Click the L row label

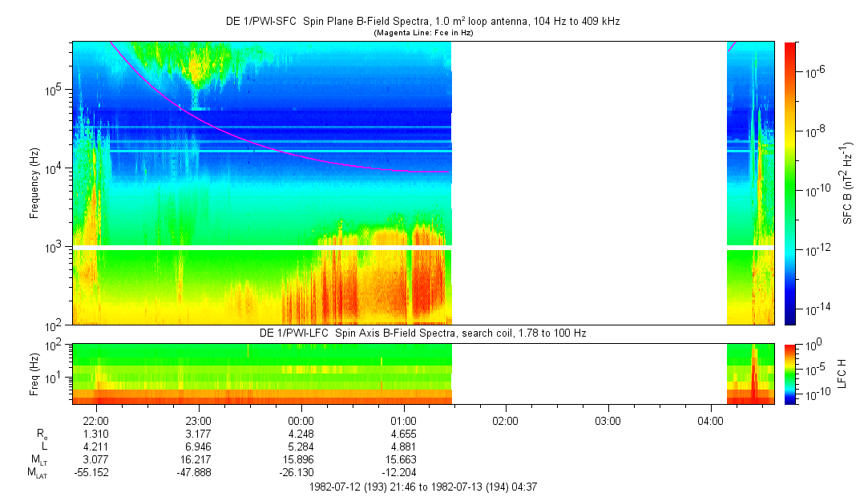(44, 446)
